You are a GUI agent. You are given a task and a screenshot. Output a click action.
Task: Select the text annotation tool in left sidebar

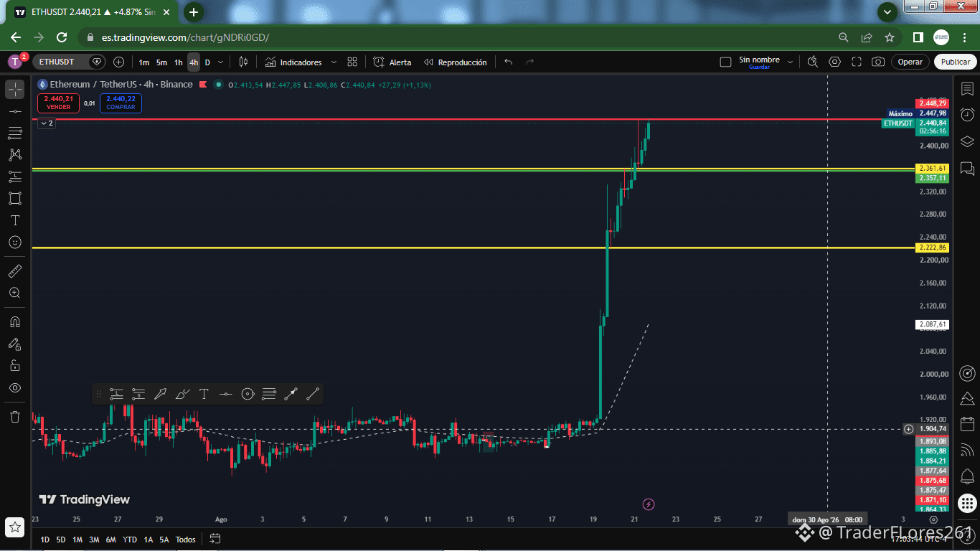point(15,220)
